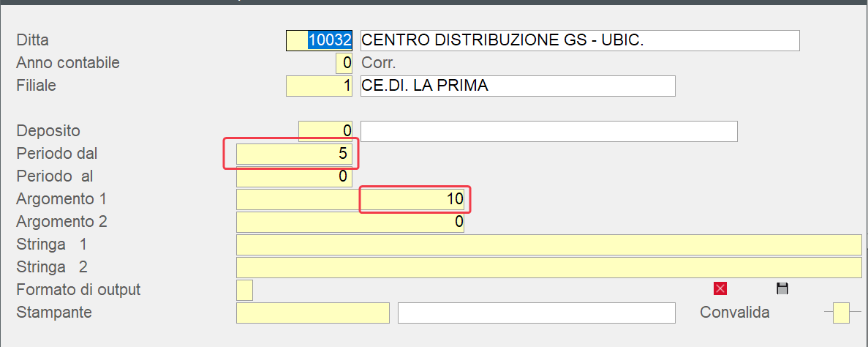The image size is (868, 347).
Task: Click the white Stampante description field
Action: pyautogui.click(x=536, y=313)
